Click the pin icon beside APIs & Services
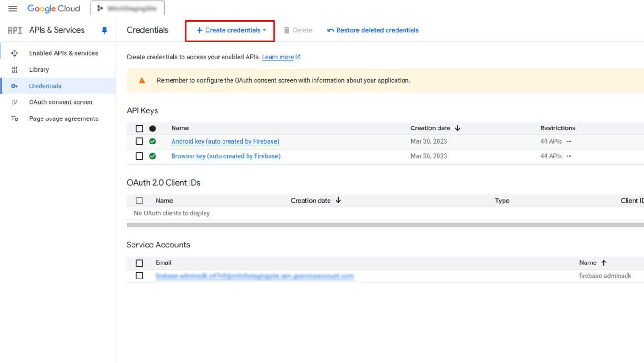644x363 pixels. point(105,30)
